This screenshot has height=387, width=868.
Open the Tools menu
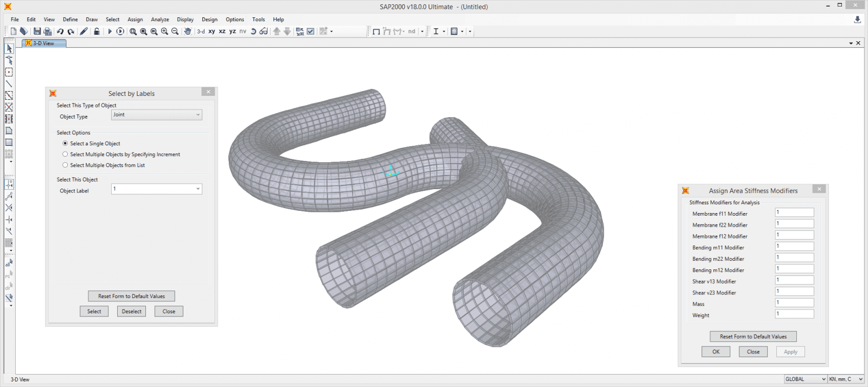click(258, 20)
